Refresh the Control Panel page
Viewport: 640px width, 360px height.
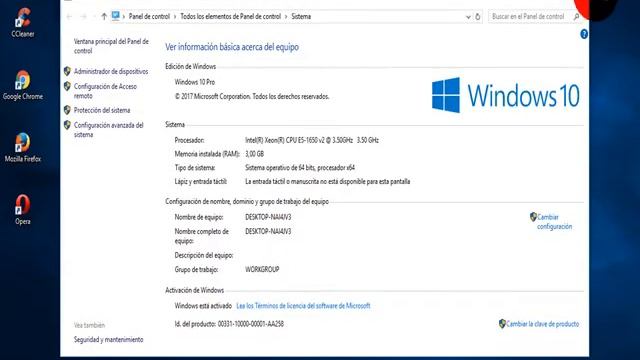click(478, 17)
